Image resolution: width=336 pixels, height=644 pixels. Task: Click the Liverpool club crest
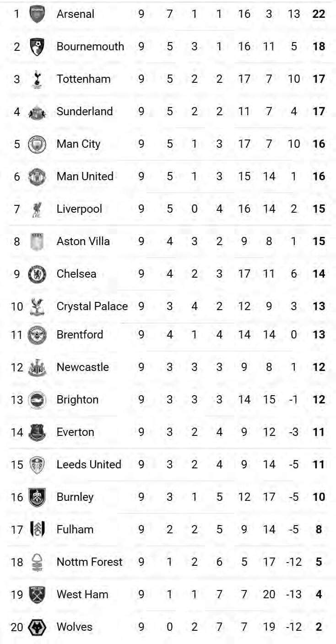[x=37, y=209]
